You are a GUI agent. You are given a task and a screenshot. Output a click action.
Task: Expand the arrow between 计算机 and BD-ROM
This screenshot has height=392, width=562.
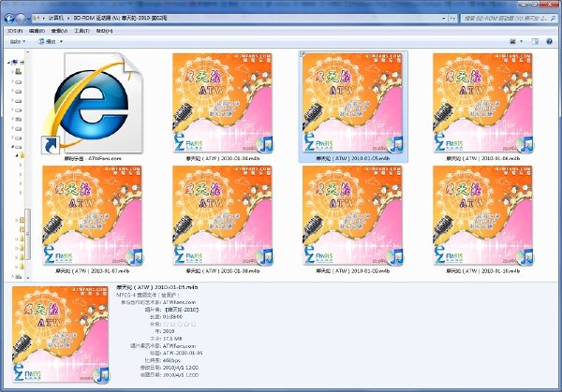coord(68,18)
